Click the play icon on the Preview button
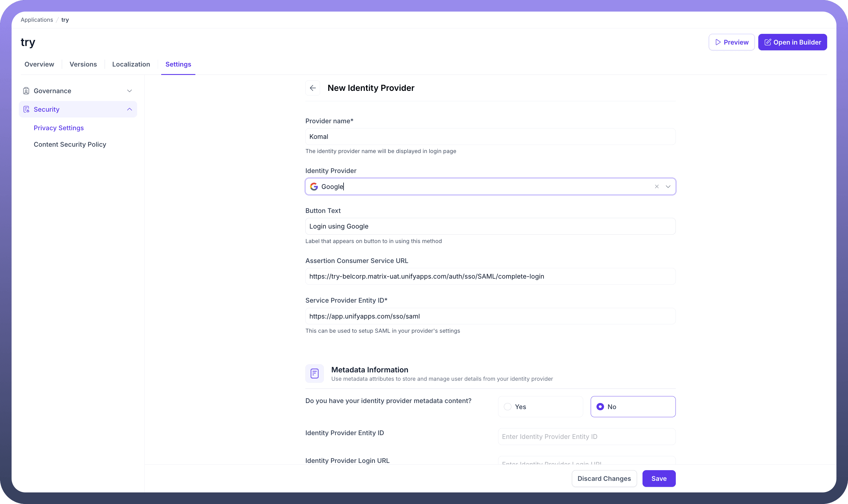Viewport: 848px width, 504px height. point(718,42)
